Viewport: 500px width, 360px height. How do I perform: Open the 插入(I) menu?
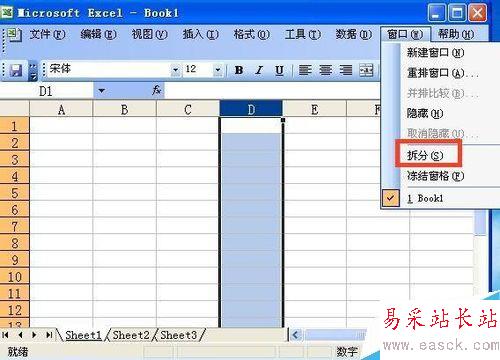[200, 34]
